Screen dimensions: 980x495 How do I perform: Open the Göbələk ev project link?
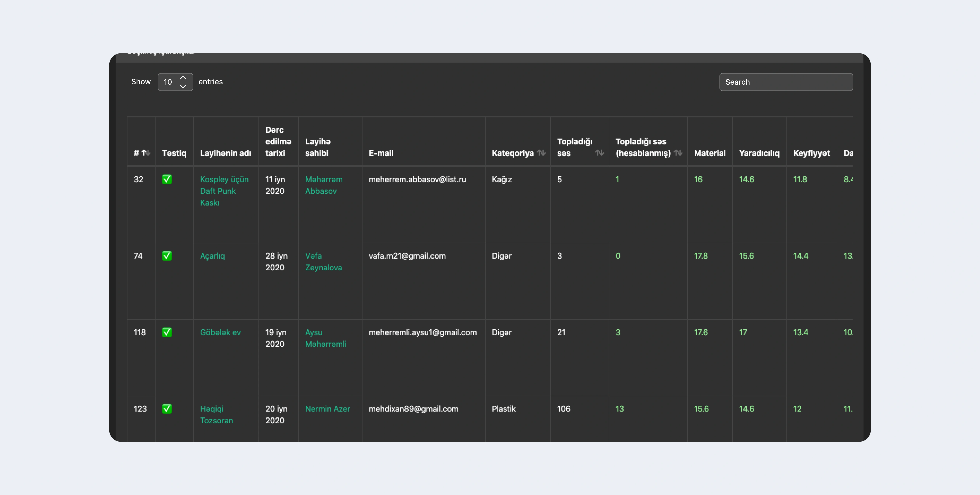(x=220, y=332)
